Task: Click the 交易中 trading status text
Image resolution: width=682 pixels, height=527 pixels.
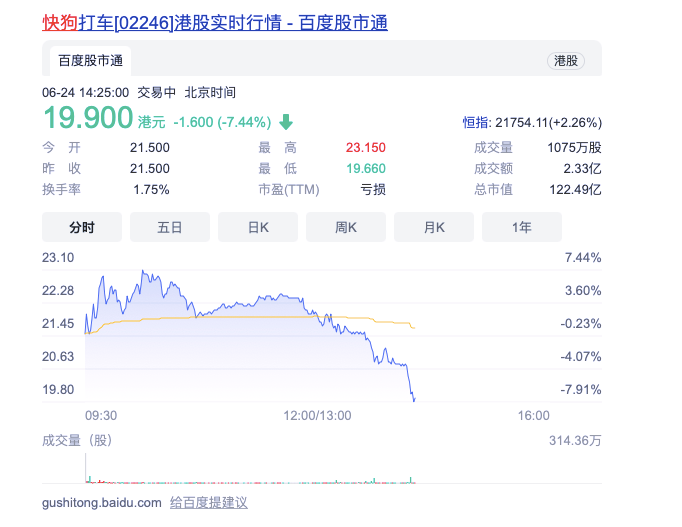Action: (x=157, y=93)
